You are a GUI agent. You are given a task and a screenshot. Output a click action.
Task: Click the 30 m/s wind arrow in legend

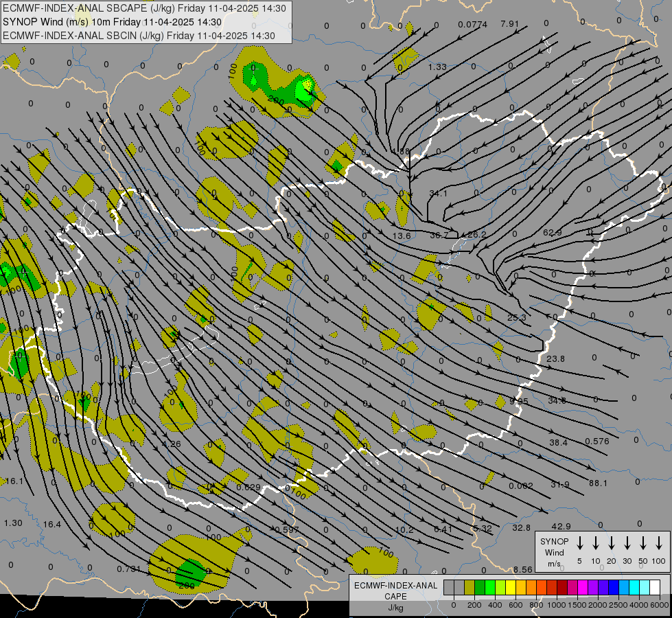pyautogui.click(x=627, y=543)
